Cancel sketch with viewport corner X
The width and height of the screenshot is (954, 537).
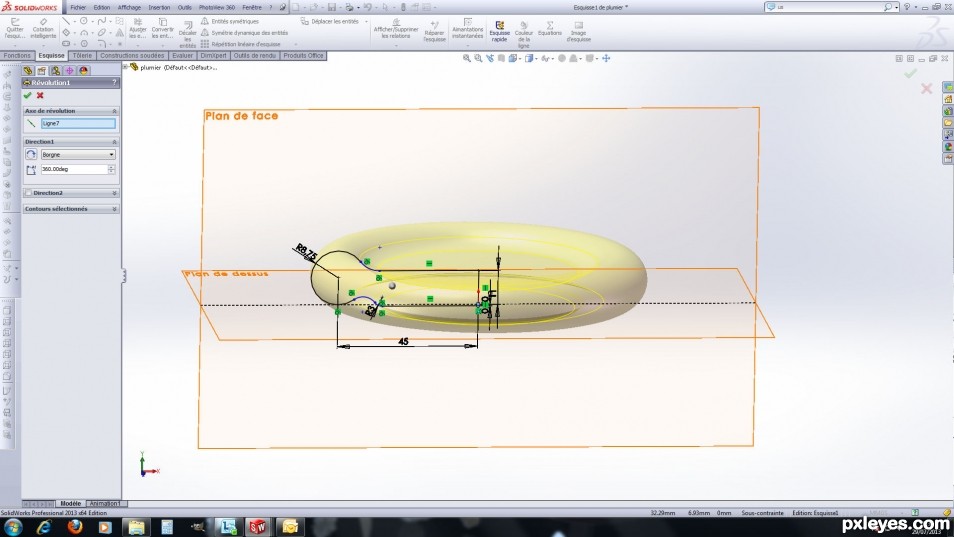(927, 89)
